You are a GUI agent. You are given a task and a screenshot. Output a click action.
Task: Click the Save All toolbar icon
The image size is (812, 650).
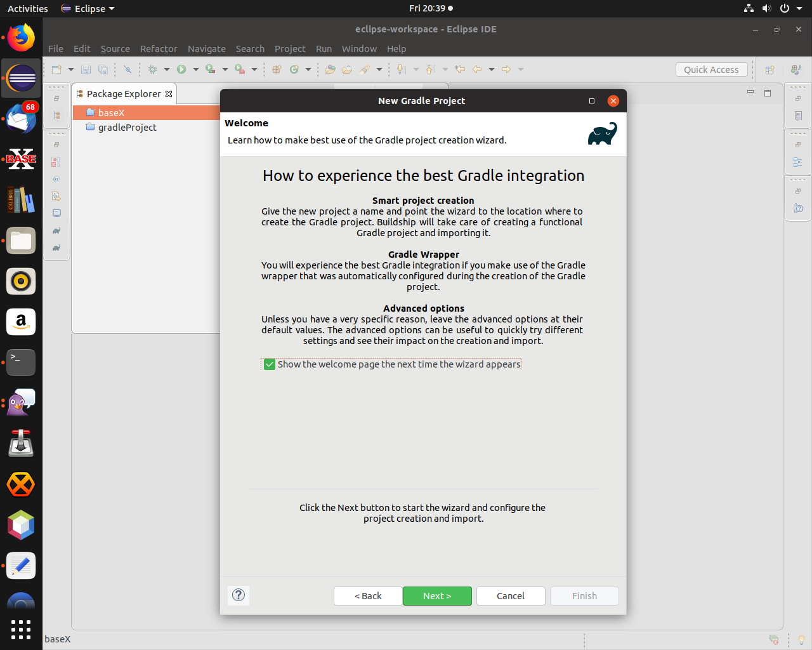tap(103, 69)
